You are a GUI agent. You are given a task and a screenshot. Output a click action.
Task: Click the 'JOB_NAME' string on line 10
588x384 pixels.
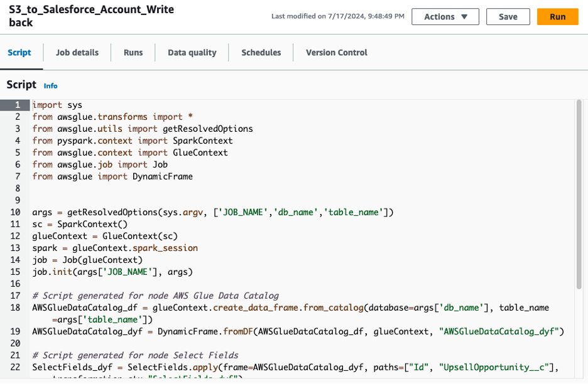pos(243,213)
